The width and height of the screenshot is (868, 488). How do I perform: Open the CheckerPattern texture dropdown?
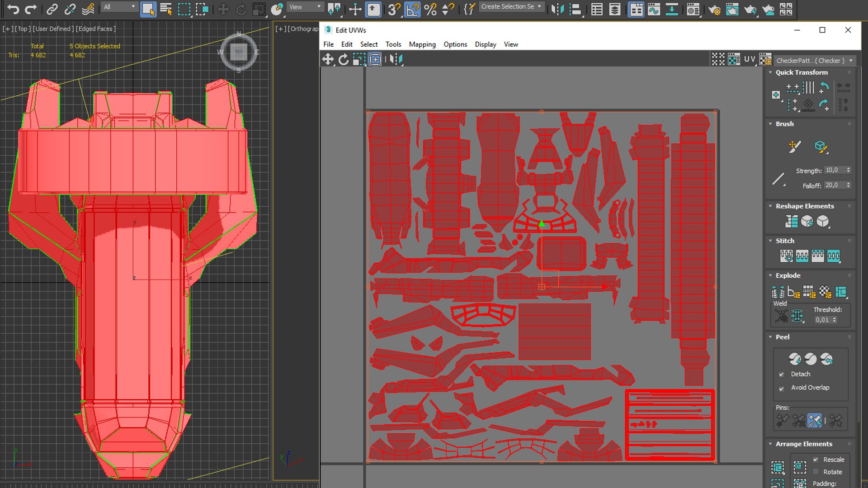coord(814,60)
